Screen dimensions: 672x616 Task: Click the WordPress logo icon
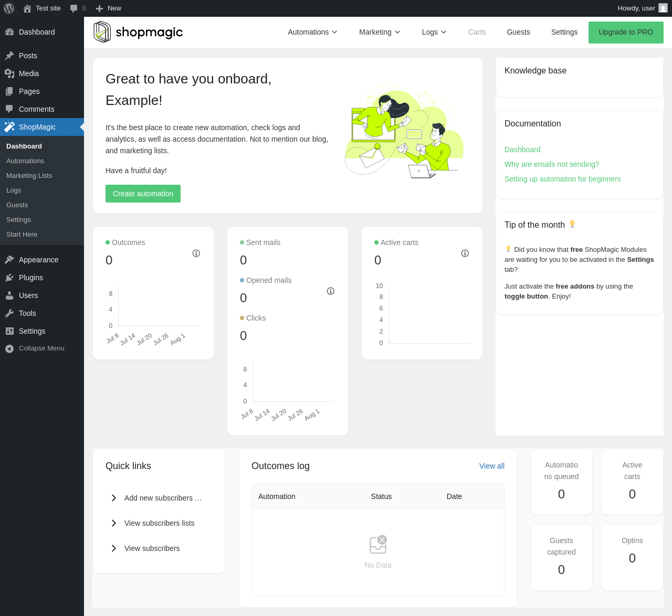(9, 8)
